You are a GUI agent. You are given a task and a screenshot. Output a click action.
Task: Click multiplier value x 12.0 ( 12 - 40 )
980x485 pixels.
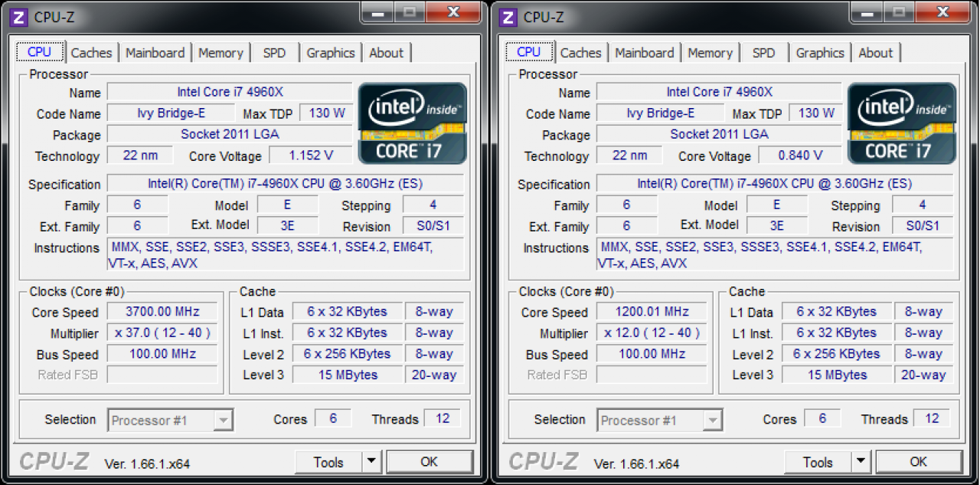652,333
